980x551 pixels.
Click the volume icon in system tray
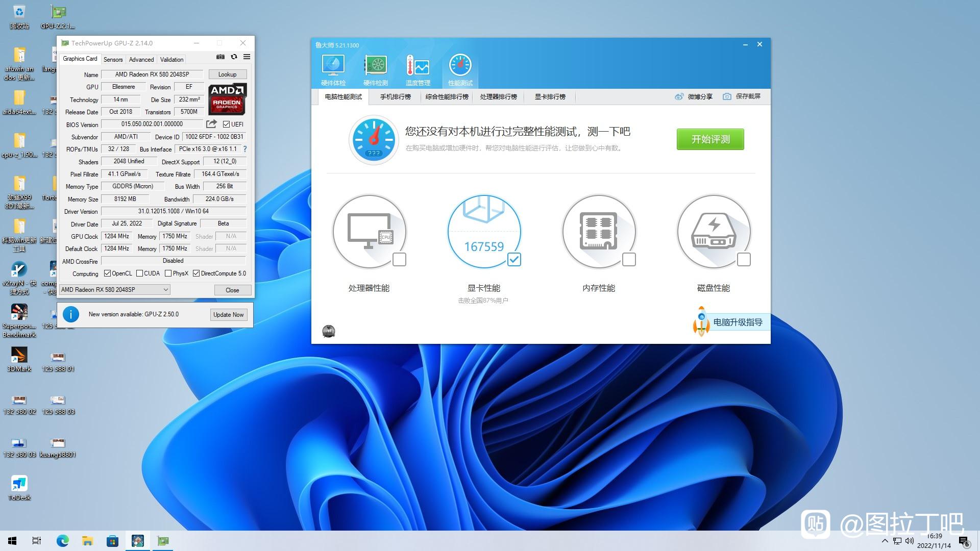point(910,541)
